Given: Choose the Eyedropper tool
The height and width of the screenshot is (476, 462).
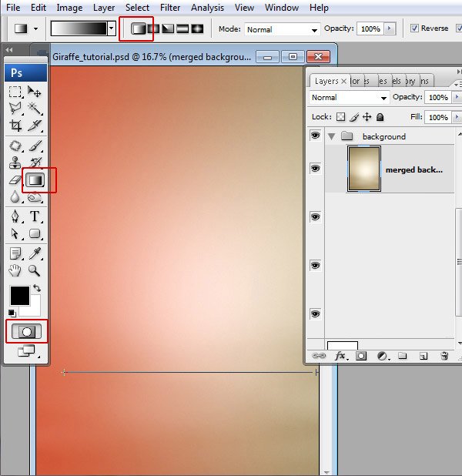Looking at the screenshot, I should click(x=35, y=253).
